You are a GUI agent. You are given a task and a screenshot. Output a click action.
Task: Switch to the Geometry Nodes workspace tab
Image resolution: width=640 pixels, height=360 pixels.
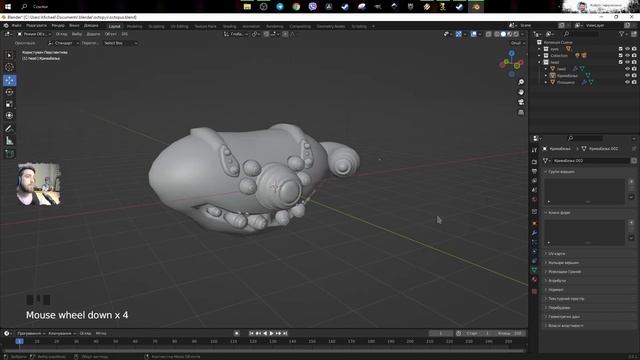coord(331,26)
